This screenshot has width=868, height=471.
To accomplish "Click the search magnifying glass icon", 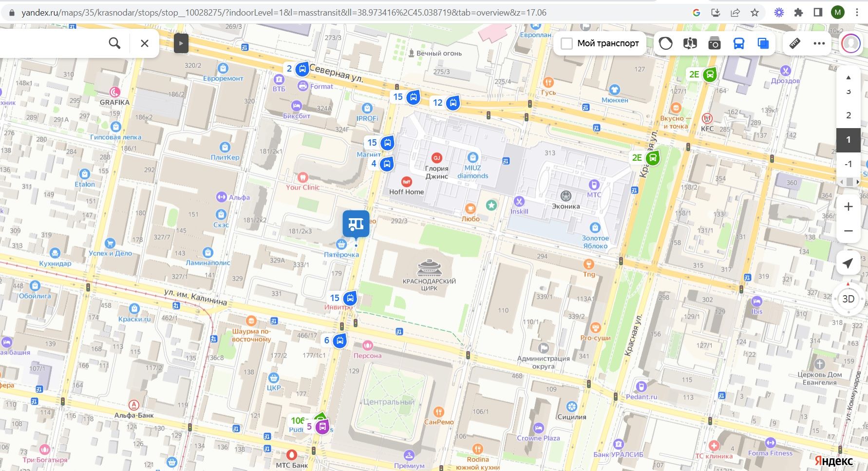I will coord(114,43).
